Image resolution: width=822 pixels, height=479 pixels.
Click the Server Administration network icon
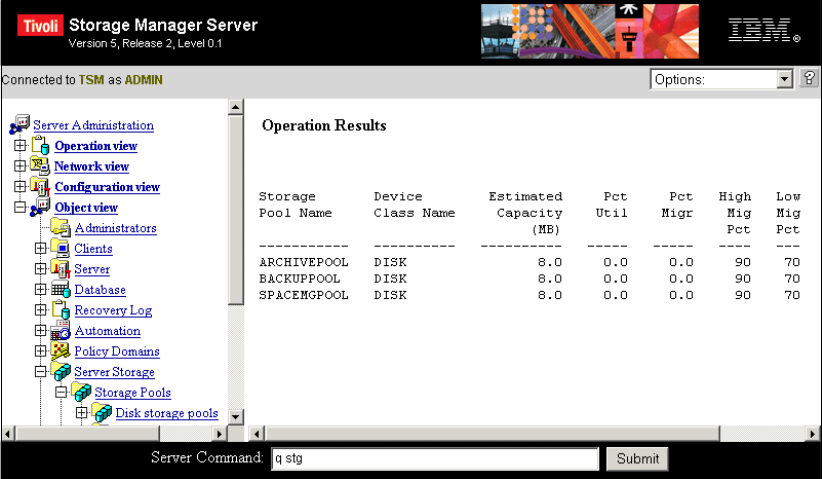19,125
